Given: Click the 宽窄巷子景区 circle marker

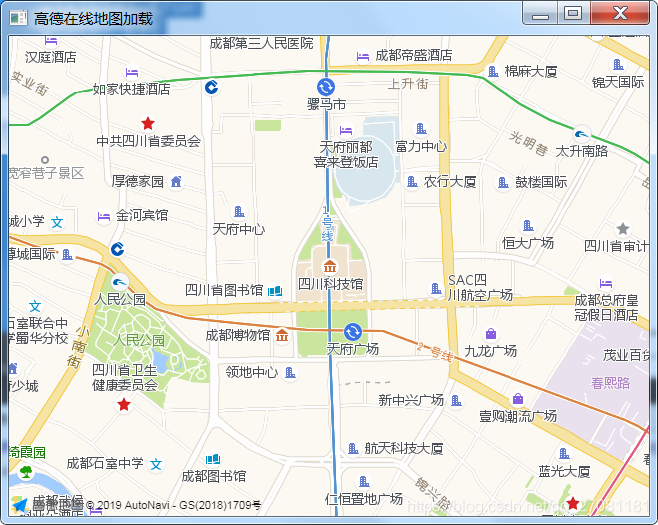Looking at the screenshot, I should (x=45, y=160).
